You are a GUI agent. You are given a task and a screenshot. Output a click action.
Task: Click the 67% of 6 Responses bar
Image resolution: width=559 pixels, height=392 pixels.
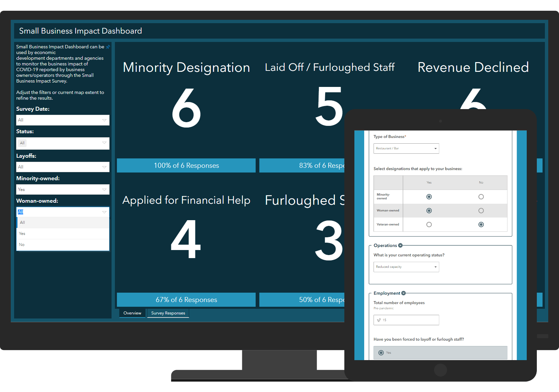(x=186, y=299)
